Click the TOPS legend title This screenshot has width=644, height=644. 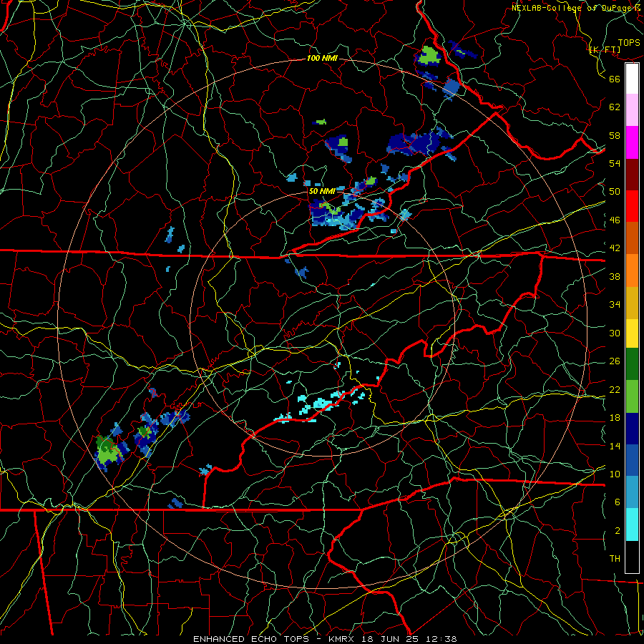pyautogui.click(x=629, y=42)
